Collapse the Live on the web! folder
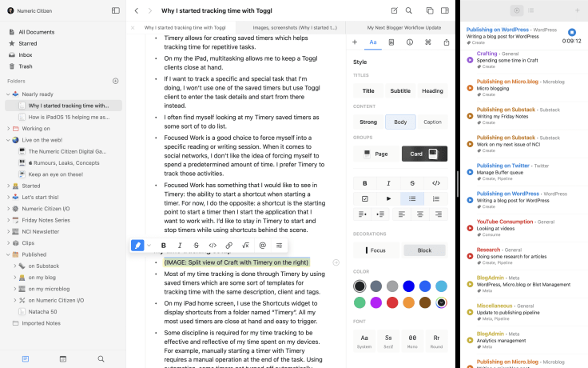 coord(8,140)
